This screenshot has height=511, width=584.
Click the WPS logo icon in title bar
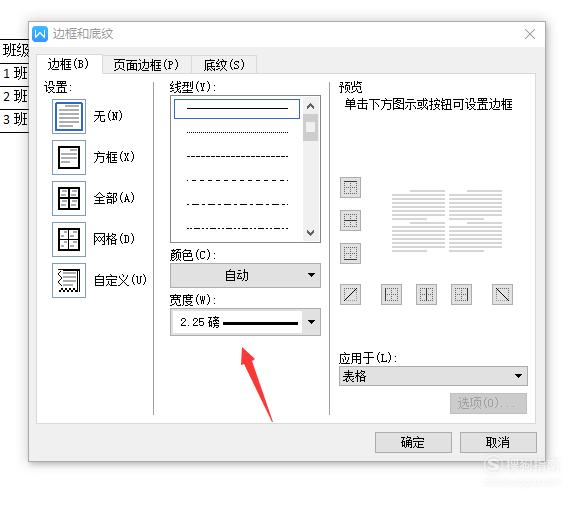[x=40, y=34]
